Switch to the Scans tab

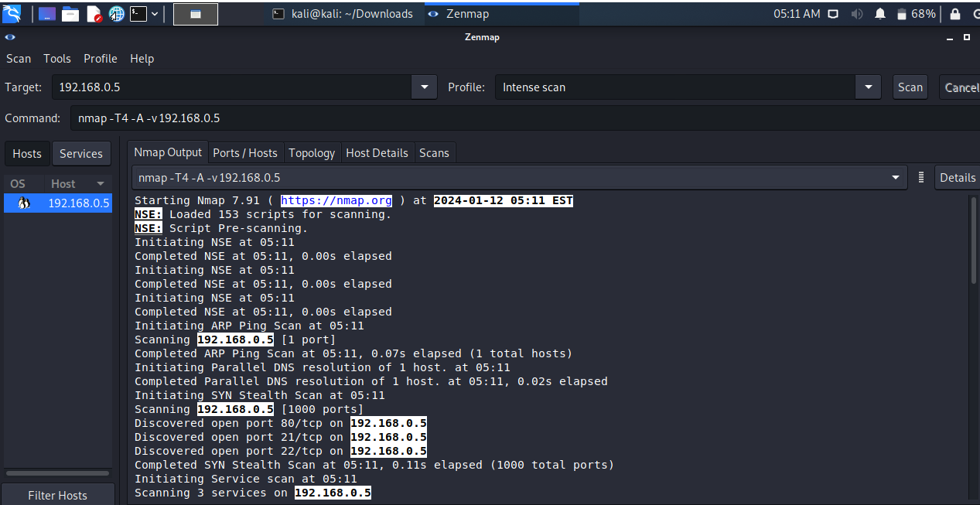click(x=434, y=153)
